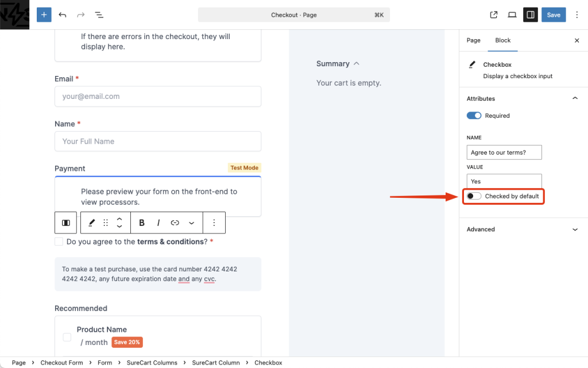Open the editor Options with the ellipsis icon
Image resolution: width=588 pixels, height=368 pixels.
(x=577, y=14)
